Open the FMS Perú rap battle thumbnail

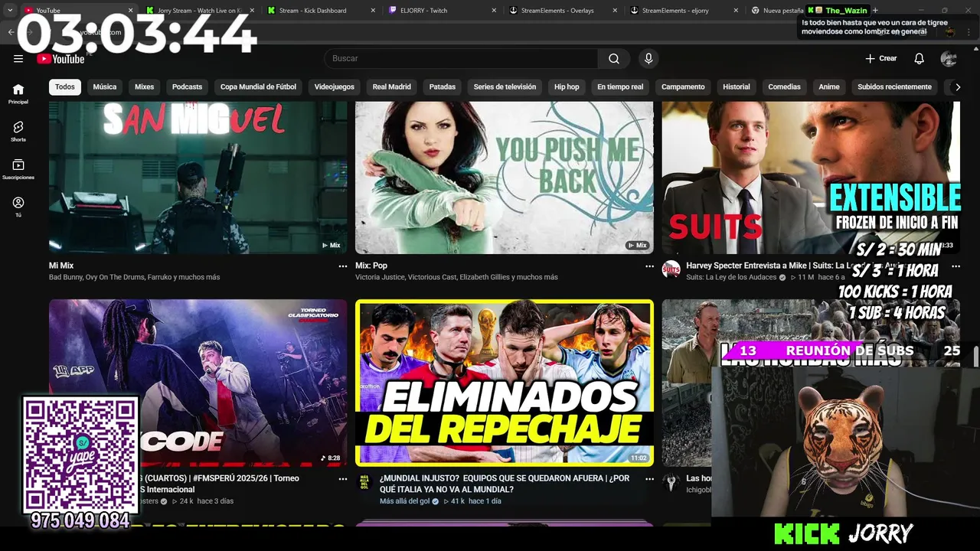(198, 383)
